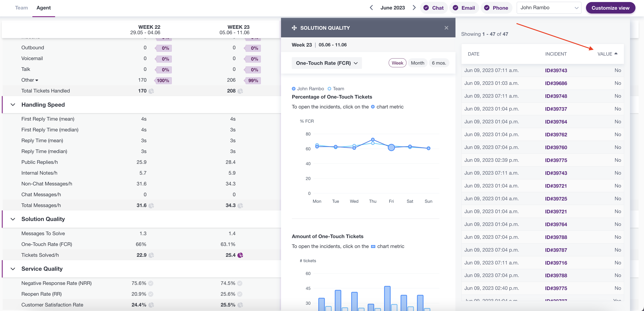Go to the next month arrow
Screen dimensions: 644x311
pyautogui.click(x=414, y=8)
